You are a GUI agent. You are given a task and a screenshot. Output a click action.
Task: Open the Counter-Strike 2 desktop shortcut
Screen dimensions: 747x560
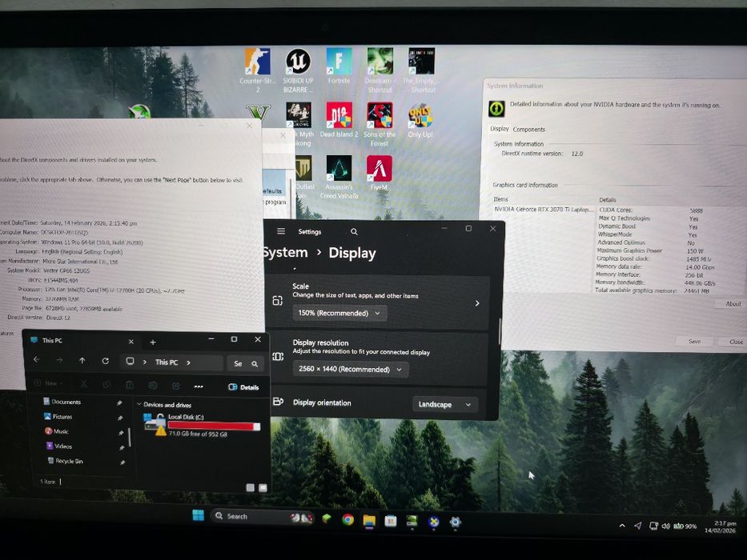tap(257, 70)
